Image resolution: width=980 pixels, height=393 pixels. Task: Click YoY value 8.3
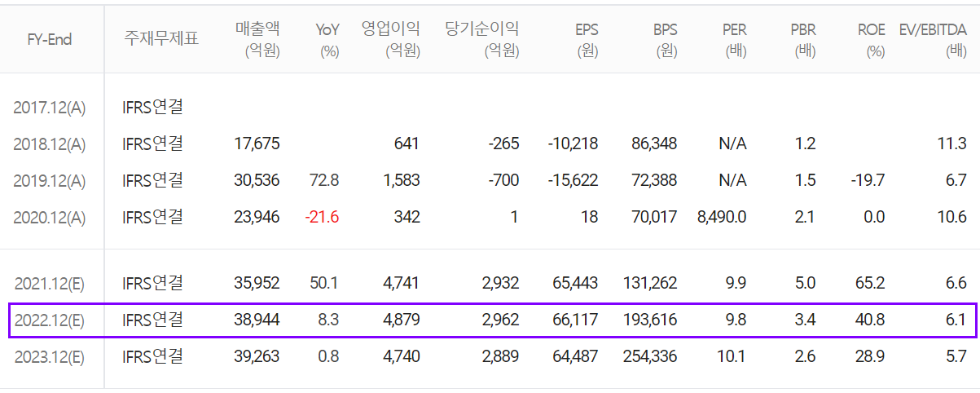click(x=329, y=320)
